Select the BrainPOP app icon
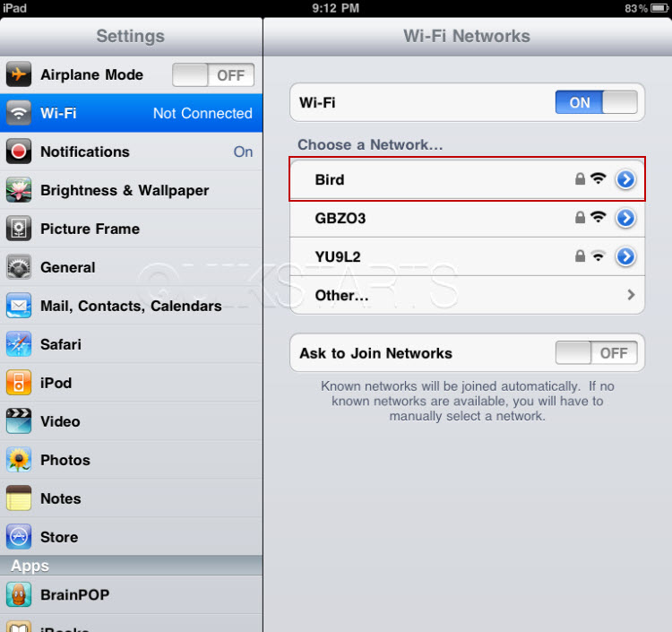This screenshot has height=632, width=672. tap(19, 594)
